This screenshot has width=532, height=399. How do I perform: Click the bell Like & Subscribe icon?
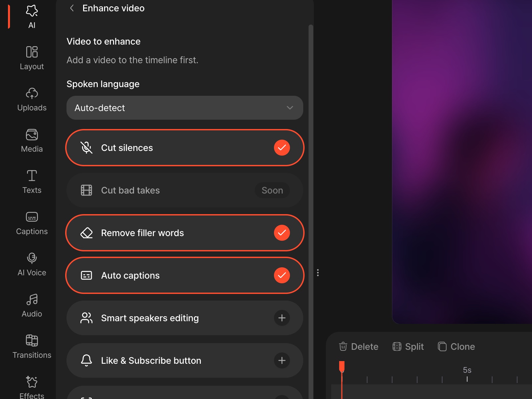click(86, 360)
